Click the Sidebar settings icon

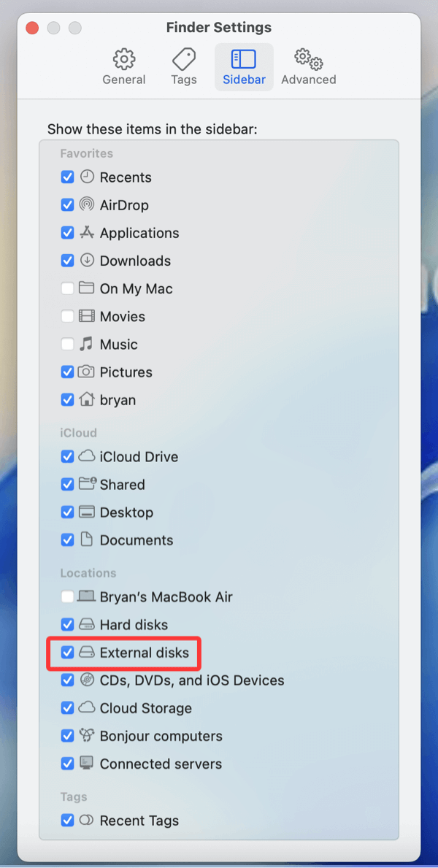(x=244, y=58)
